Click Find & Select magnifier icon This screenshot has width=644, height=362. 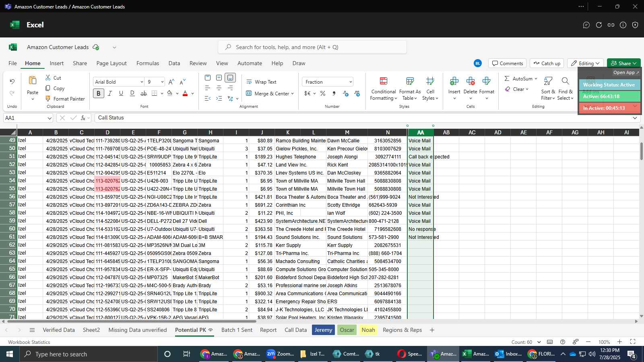pos(565,82)
